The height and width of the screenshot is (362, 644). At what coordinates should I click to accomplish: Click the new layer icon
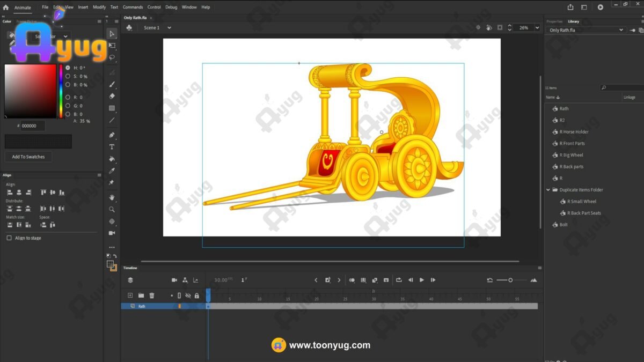click(x=130, y=295)
